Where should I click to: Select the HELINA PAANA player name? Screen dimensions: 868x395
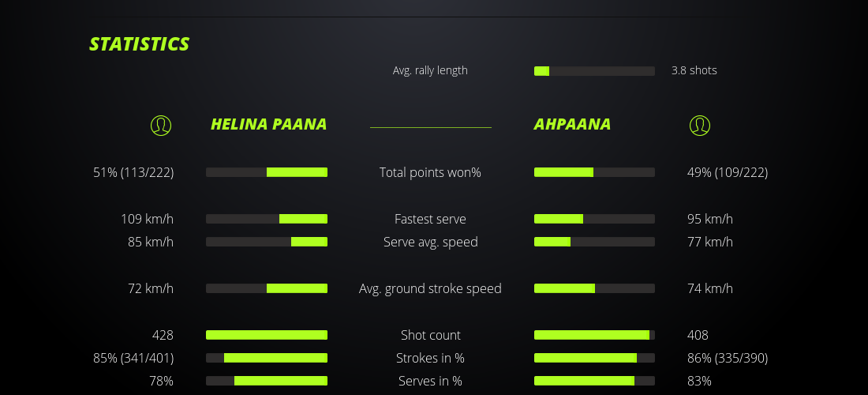pos(268,124)
